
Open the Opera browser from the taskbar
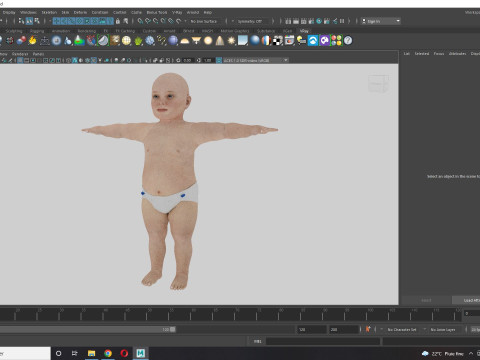(124, 353)
